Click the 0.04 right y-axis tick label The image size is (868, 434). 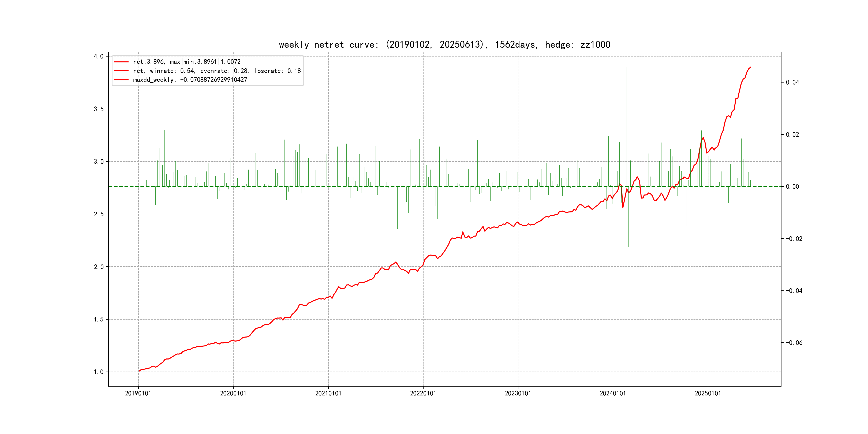(x=792, y=83)
